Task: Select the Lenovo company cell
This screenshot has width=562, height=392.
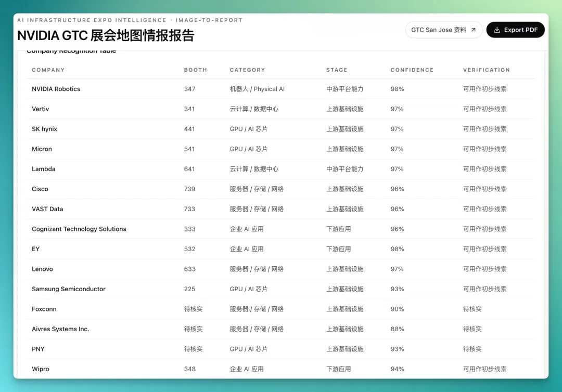Action: point(42,269)
